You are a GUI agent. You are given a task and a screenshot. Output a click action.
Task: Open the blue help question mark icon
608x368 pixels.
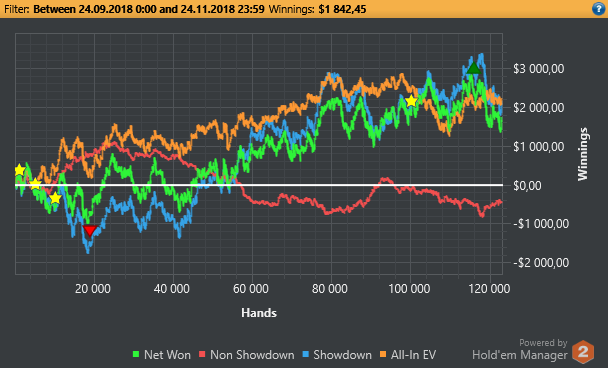click(599, 9)
